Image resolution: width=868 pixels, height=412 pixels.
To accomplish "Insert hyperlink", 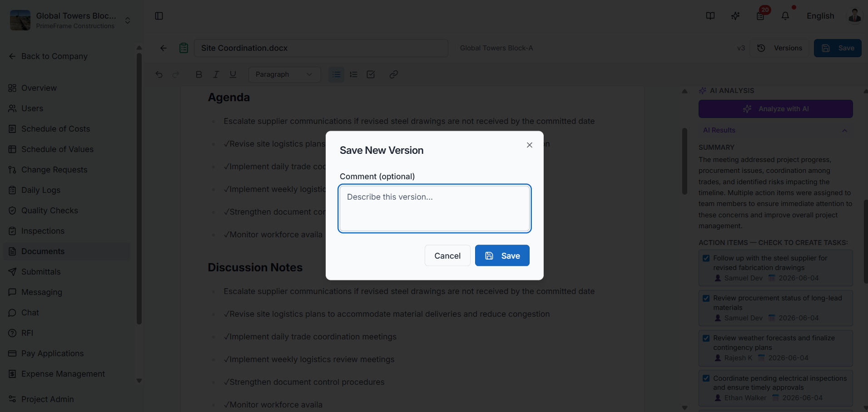I will pyautogui.click(x=394, y=74).
